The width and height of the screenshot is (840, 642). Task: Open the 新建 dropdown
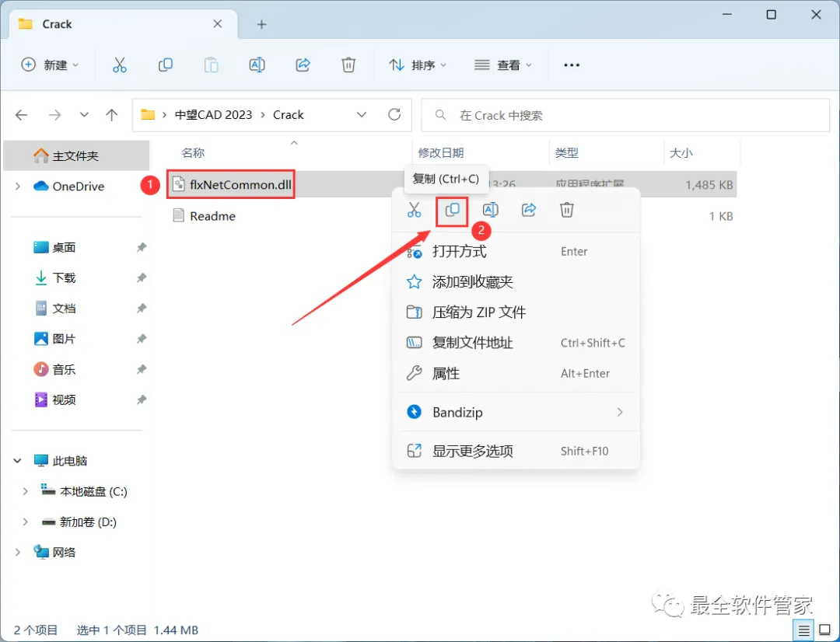50,65
